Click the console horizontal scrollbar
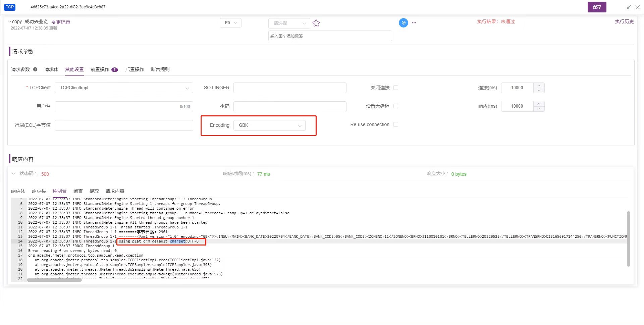Viewport: 644px width, 325px height. [54, 280]
